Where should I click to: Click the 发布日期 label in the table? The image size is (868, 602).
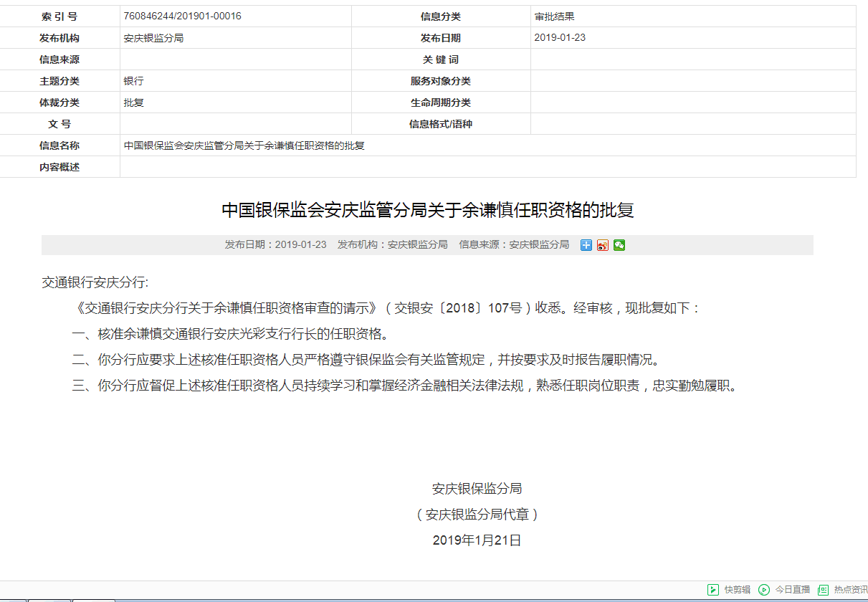coord(441,38)
